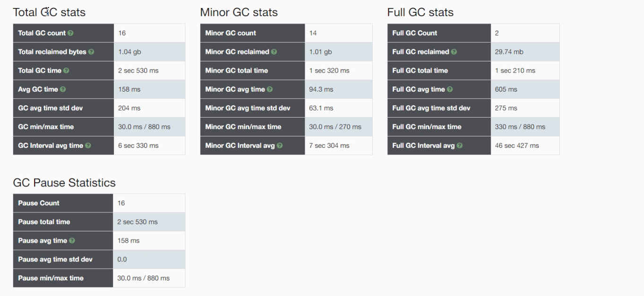Click help icon next to Total GC count

(70, 33)
